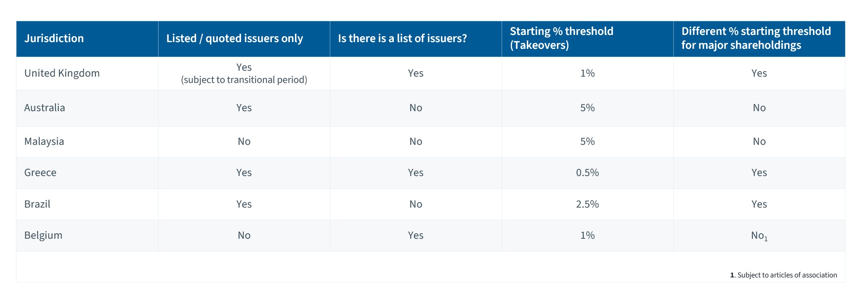The width and height of the screenshot is (868, 296).
Task: Select Malaysia's "No" under listed issuers only
Action: coord(244,141)
